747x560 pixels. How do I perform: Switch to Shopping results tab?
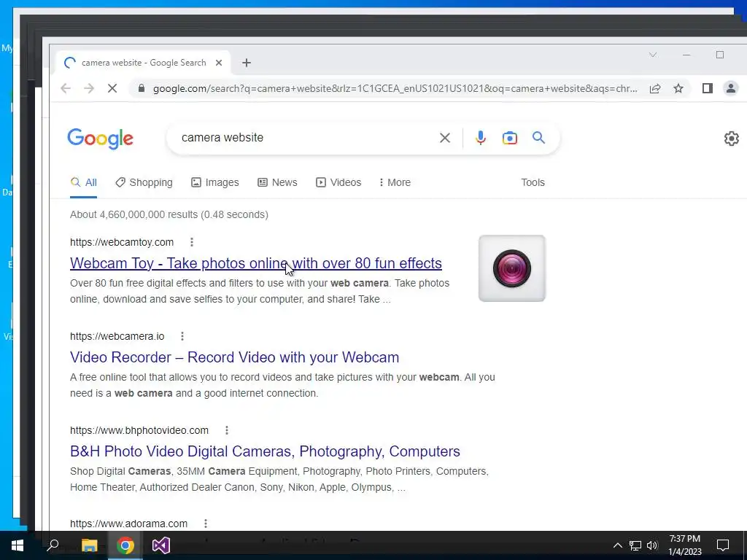(144, 182)
